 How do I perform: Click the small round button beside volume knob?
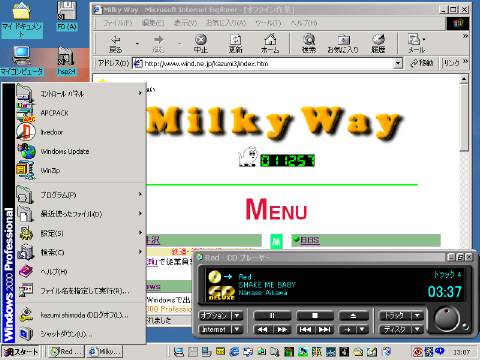[x=465, y=327]
